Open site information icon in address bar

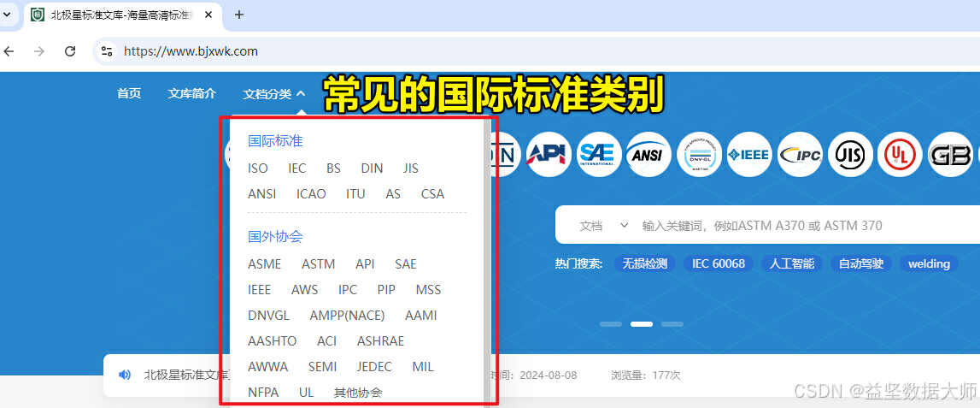coord(107,51)
